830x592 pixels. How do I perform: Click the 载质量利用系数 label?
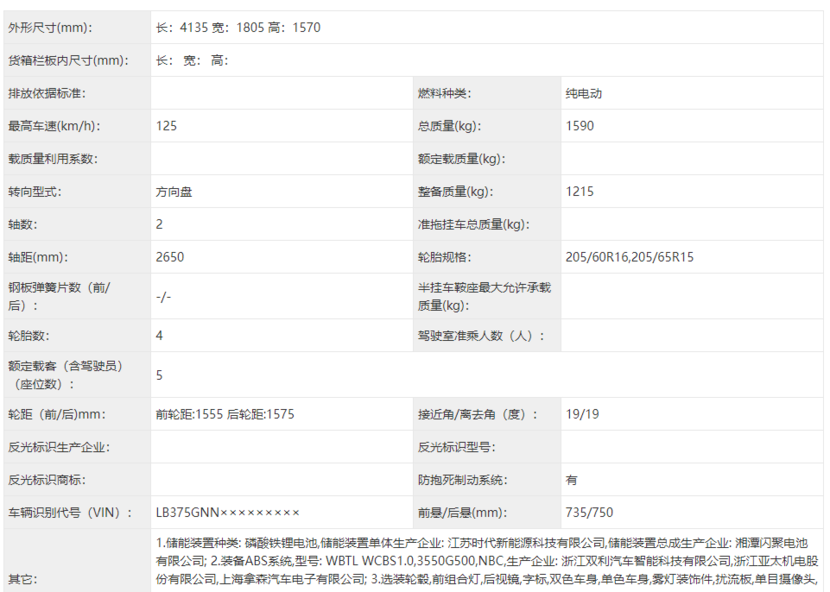[x=52, y=159]
